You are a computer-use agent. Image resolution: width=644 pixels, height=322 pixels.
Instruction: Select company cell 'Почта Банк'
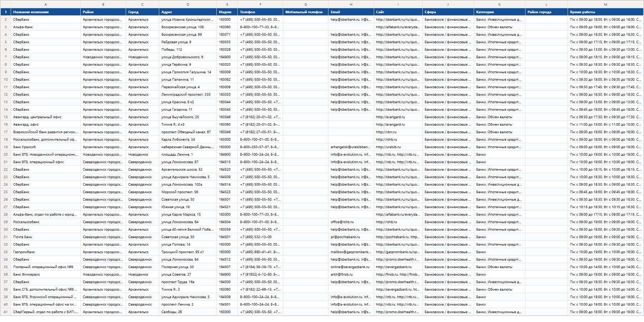pos(46,237)
